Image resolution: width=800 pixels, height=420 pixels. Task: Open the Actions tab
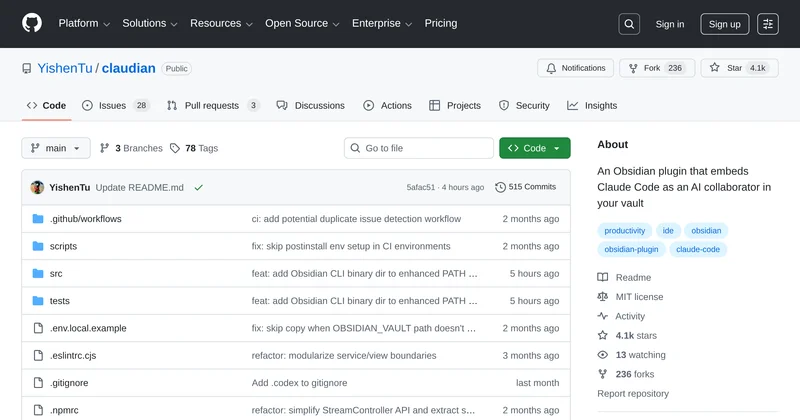click(x=387, y=105)
